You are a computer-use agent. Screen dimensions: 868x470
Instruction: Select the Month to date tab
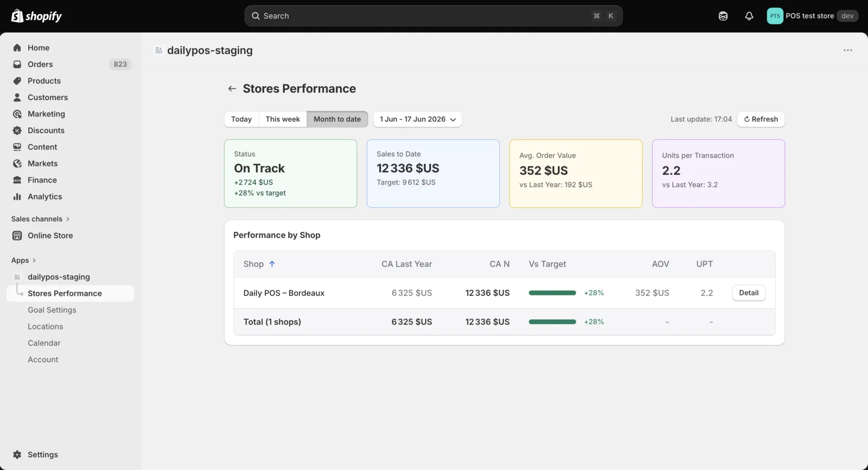(x=337, y=119)
